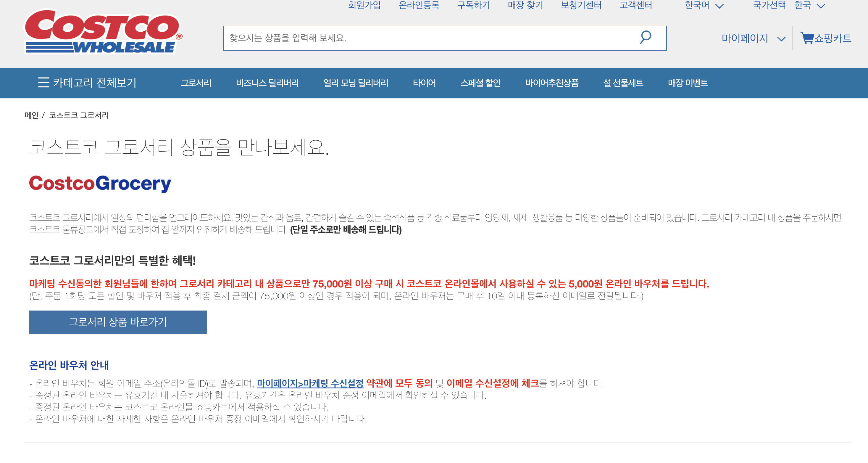Select 그로서리 in navigation bar
Screen dimensions: 868x463
click(196, 83)
